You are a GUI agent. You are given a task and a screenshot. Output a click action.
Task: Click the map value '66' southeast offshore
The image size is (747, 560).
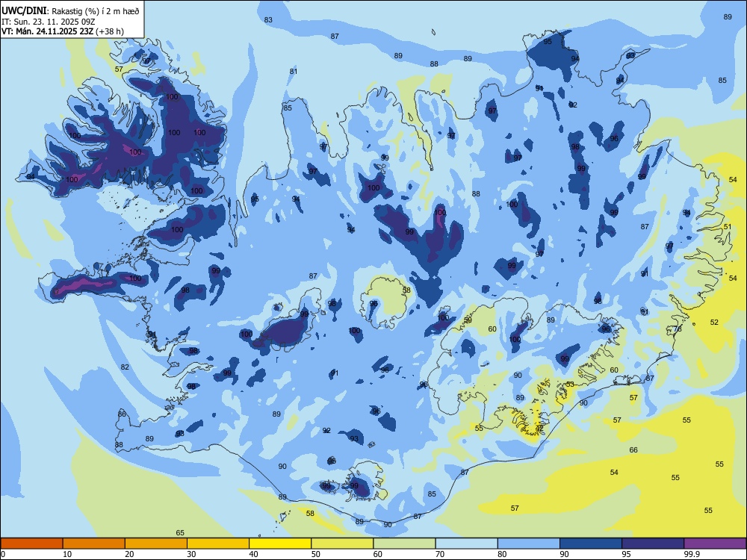pos(633,450)
